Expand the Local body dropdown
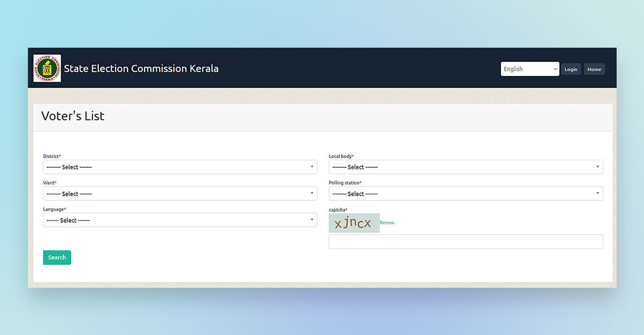Image resolution: width=644 pixels, height=335 pixels. [465, 167]
